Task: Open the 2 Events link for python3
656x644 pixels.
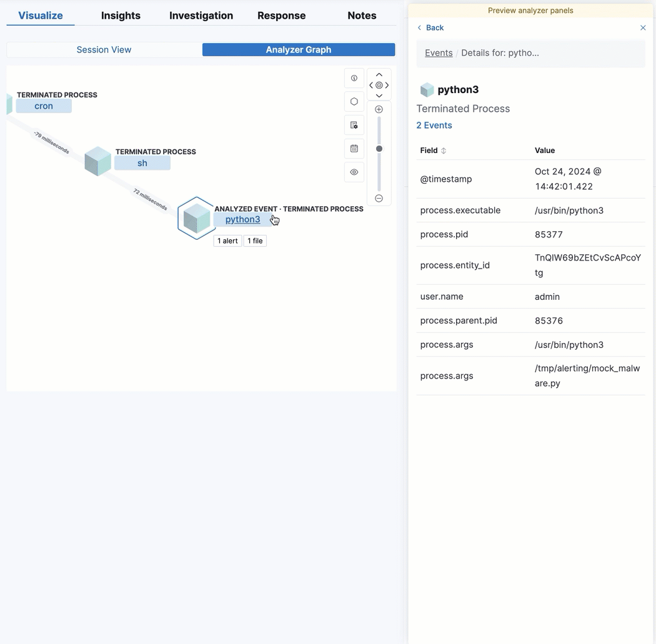Action: [x=434, y=125]
